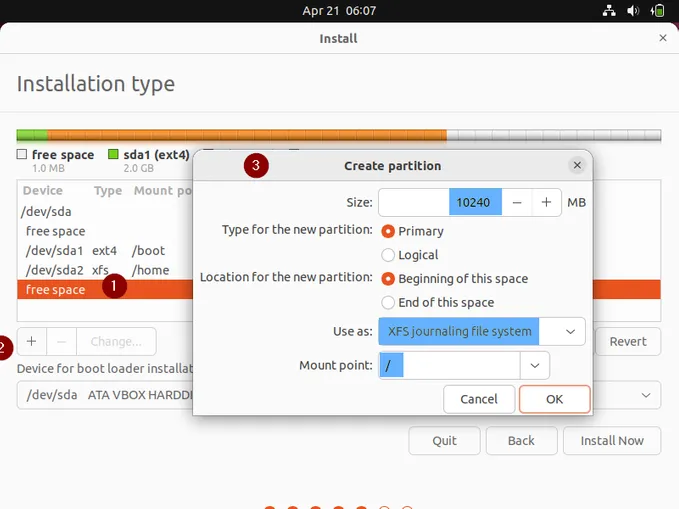Viewport: 679px width, 509px height.
Task: Close the Create partition dialog
Action: point(577,165)
